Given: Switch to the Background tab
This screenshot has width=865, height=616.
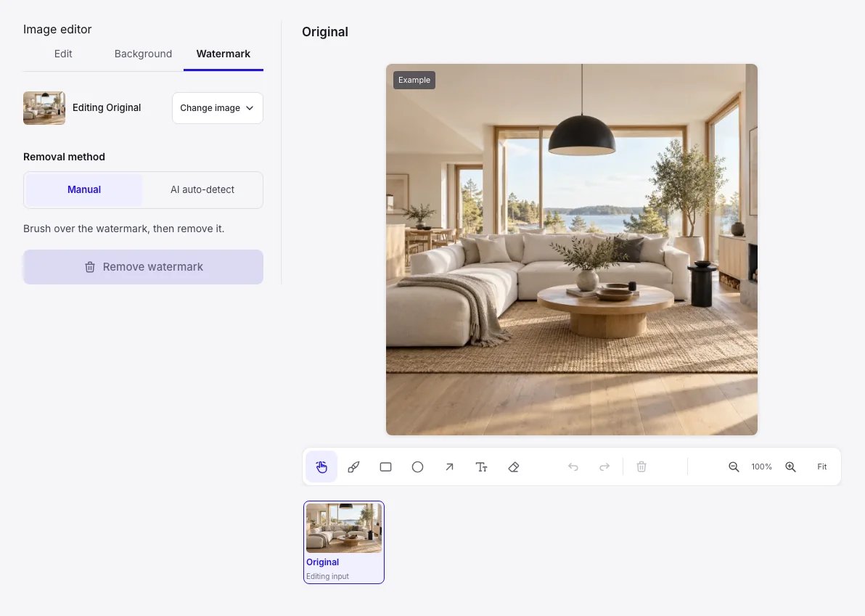Looking at the screenshot, I should (144, 54).
